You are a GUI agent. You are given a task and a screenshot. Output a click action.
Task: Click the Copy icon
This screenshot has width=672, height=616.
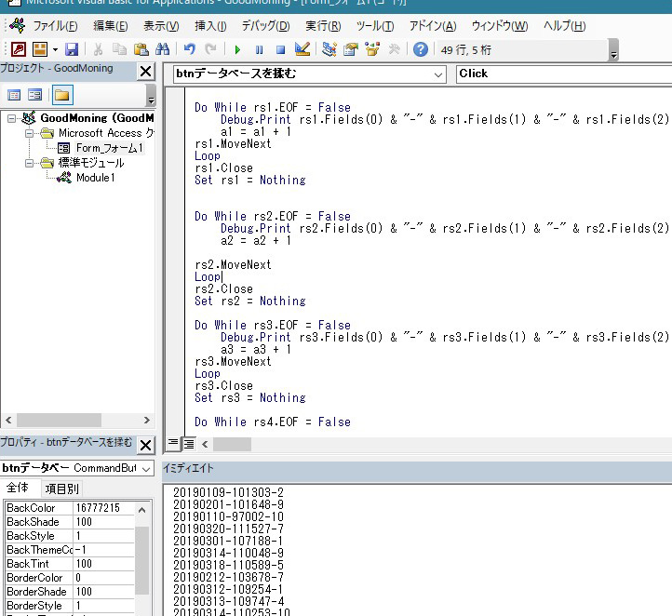click(x=119, y=49)
